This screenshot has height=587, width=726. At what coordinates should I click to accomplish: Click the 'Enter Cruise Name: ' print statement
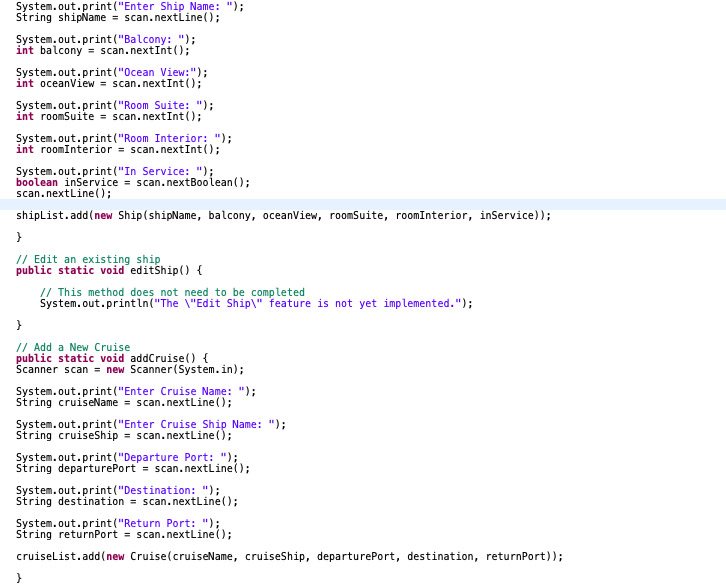pyautogui.click(x=136, y=392)
